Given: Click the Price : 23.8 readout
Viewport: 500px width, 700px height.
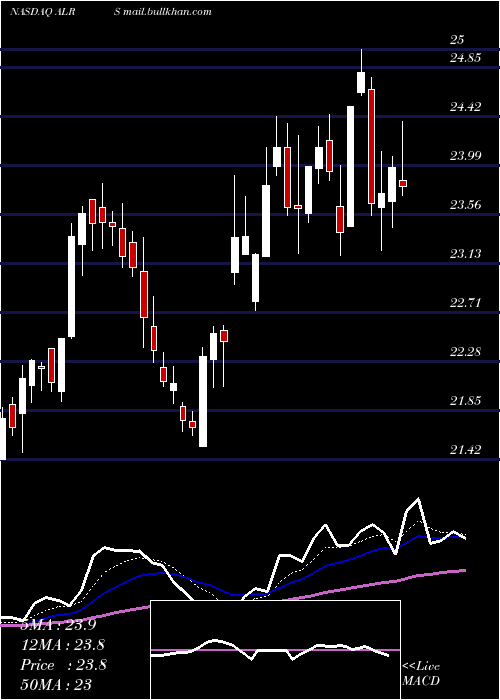Looking at the screenshot, I should coord(64,665).
